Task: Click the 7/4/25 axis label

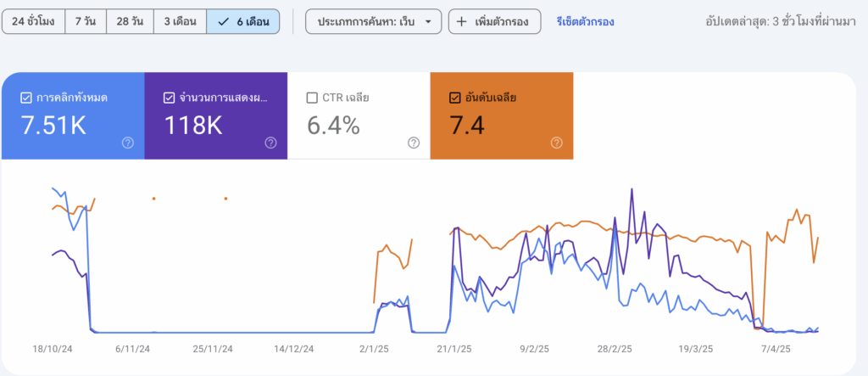Action: coord(776,349)
